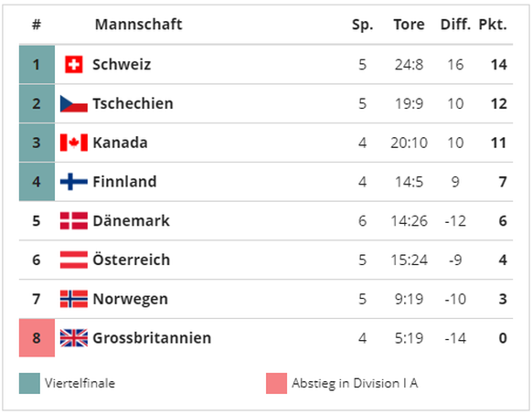Click the Abstieg in Division I A label
Viewport: 532px width, 414px height.
point(355,384)
